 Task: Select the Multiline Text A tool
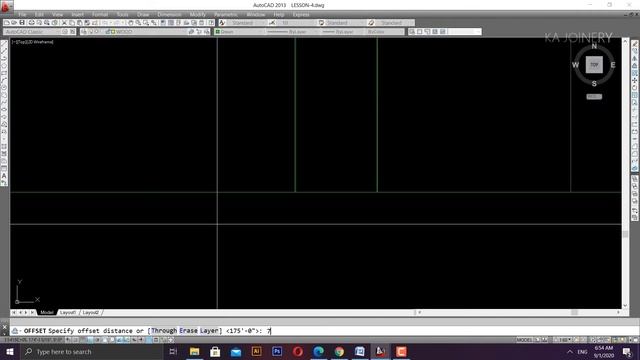pyautogui.click(x=4, y=176)
